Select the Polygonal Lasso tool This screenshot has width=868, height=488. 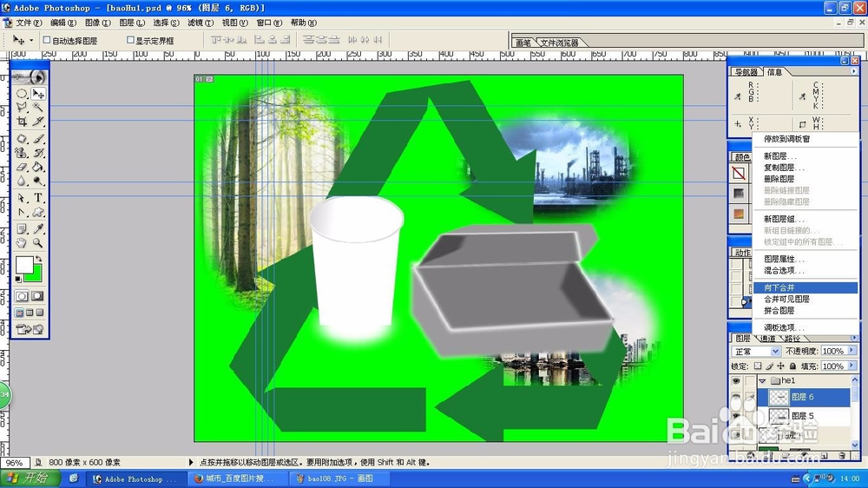pos(22,107)
